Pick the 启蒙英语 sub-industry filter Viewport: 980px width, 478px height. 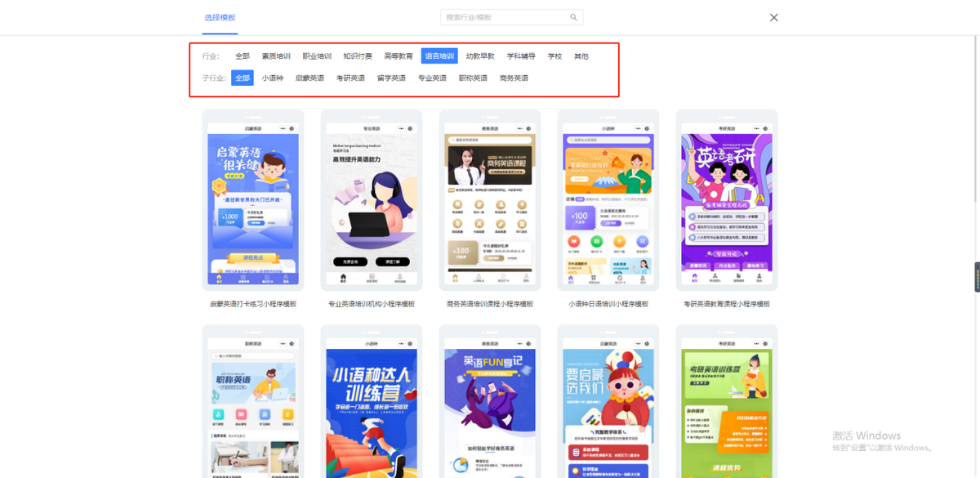(x=310, y=78)
